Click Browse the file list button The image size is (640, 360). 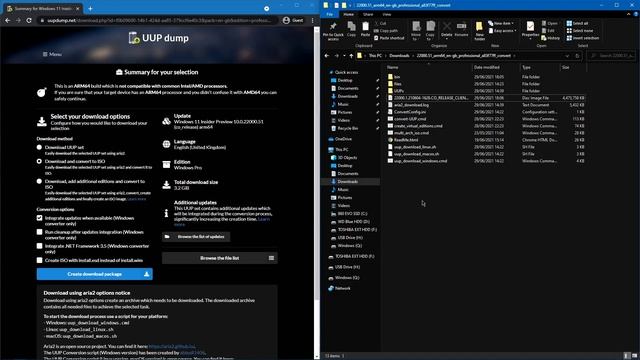(220, 258)
